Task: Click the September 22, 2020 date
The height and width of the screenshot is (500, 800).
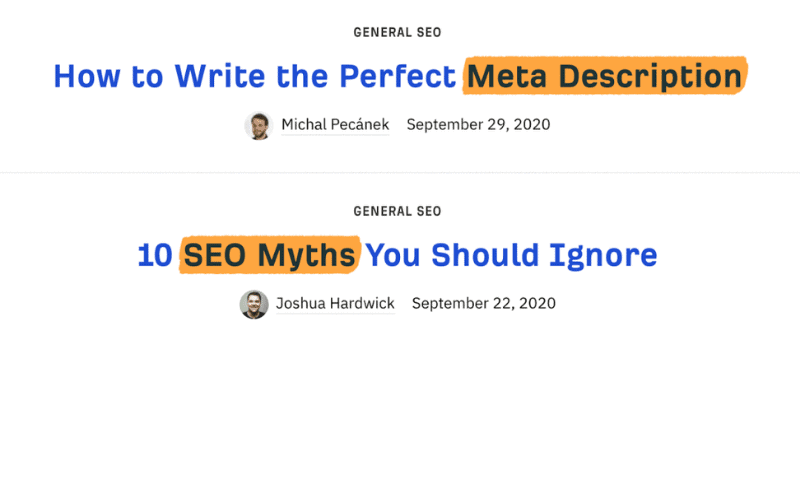Action: pyautogui.click(x=484, y=304)
